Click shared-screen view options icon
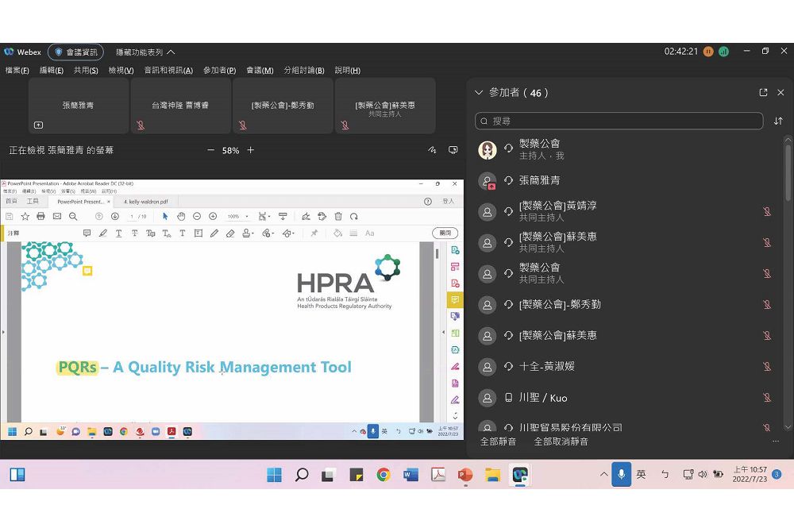 (x=453, y=150)
